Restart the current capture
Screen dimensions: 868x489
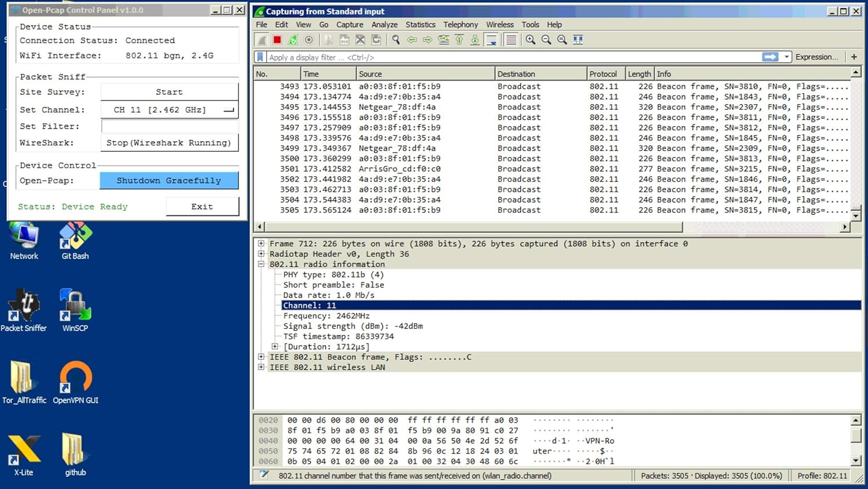(293, 40)
